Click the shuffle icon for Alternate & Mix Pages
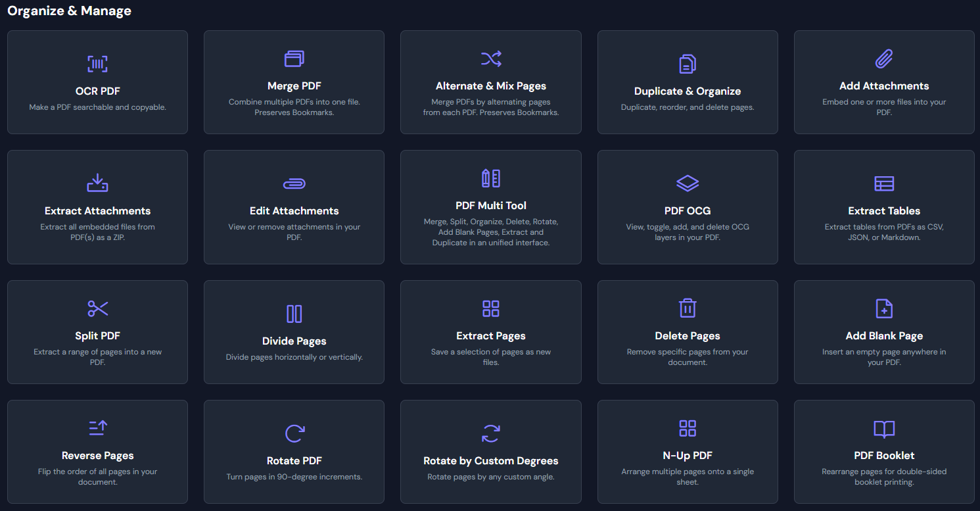The image size is (980, 511). [490, 59]
